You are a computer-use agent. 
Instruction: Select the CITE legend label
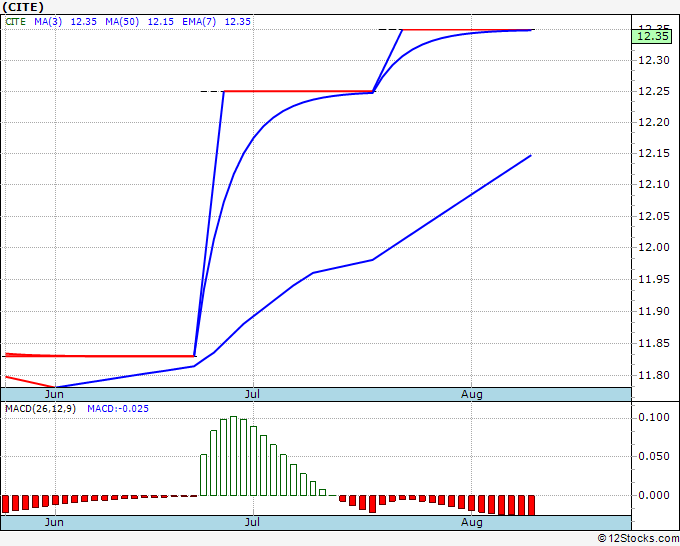pos(16,22)
